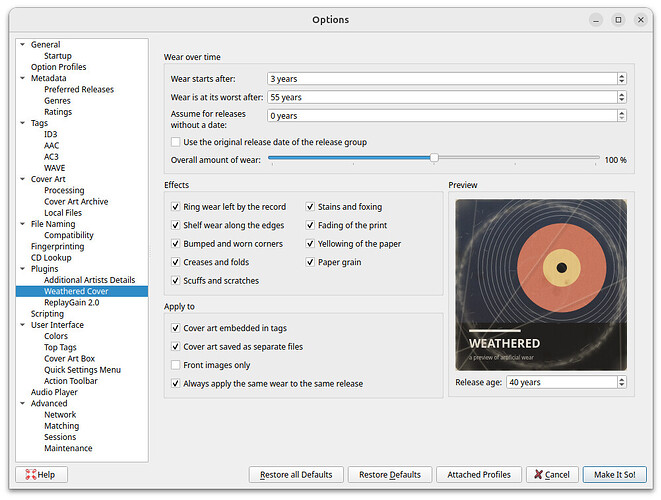Collapse the Cover Art tree section
Image resolution: width=661 pixels, height=500 pixels.
click(22, 179)
